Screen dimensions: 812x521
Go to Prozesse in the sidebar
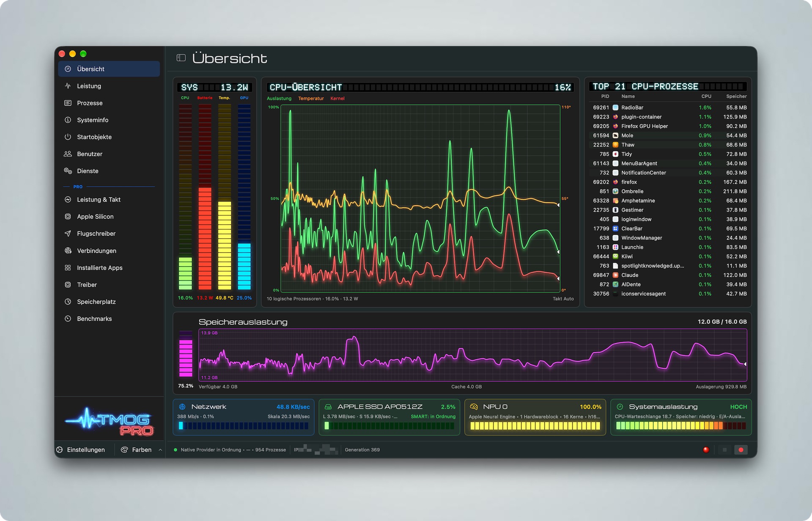pos(109,103)
